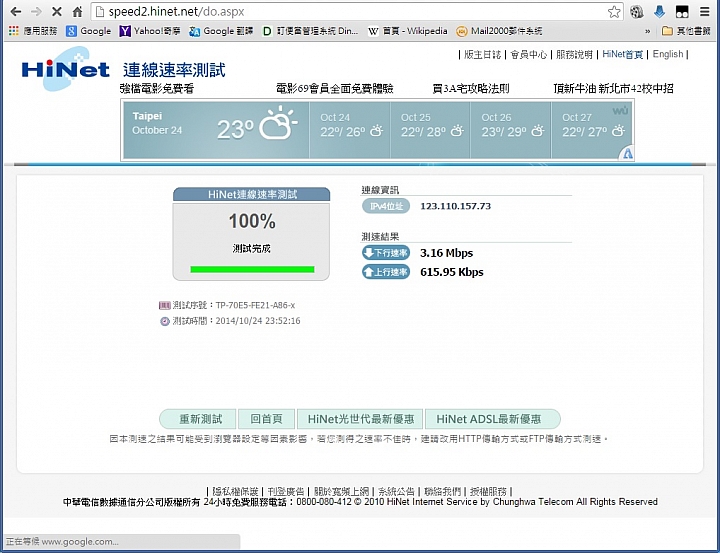Image resolution: width=720 pixels, height=553 pixels.
Task: Click the HiNet logo
Action: coord(65,69)
